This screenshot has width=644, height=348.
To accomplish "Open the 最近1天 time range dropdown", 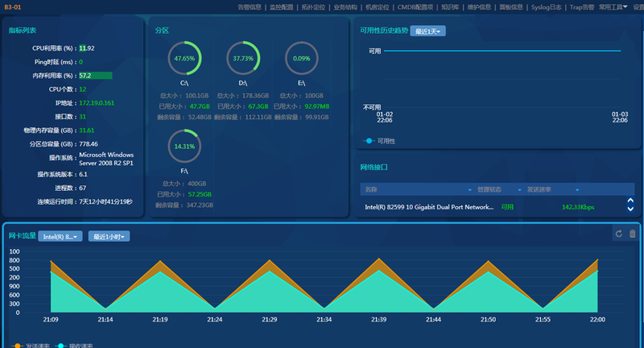I will [428, 31].
